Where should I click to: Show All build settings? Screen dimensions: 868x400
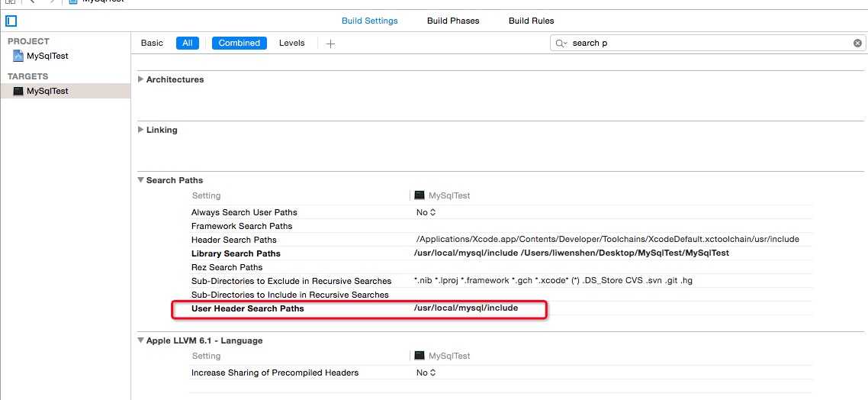point(187,44)
